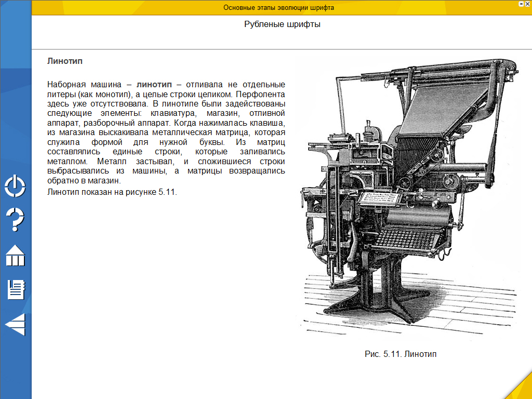This screenshot has height=399, width=532.
Task: Click the title 'Основные этапы эволюции шрифта'
Action: pyautogui.click(x=278, y=8)
